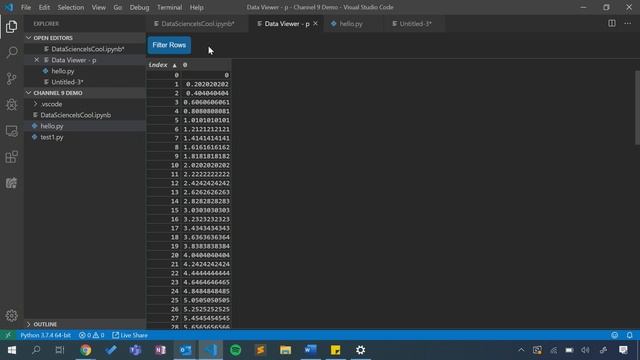Screen dimensions: 640x360
Task: Open the Debug view in activity bar
Action: [11, 104]
